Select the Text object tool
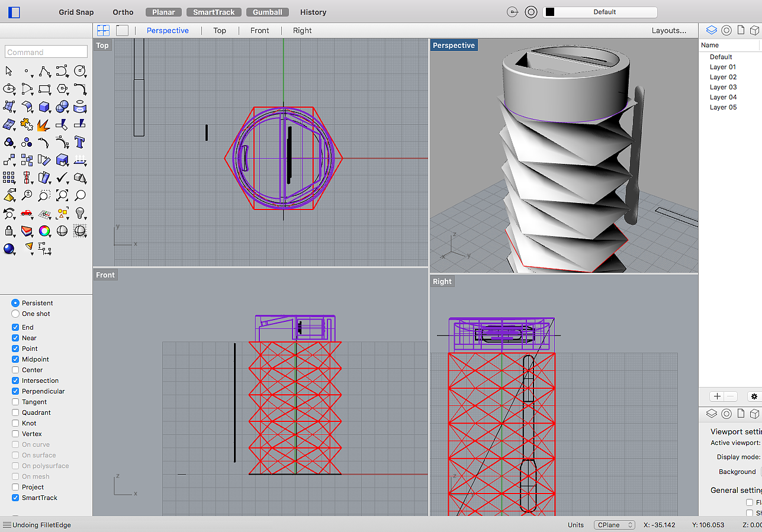762x532 pixels. [x=80, y=142]
